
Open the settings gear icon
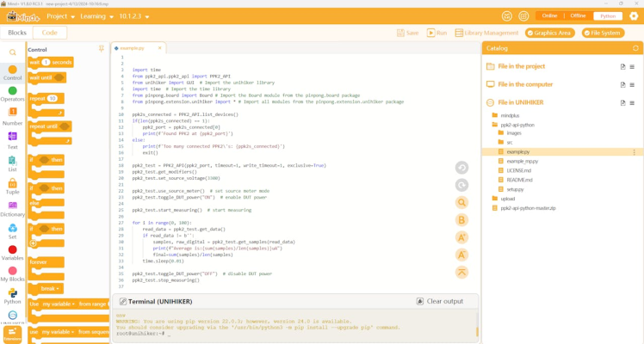(x=633, y=15)
